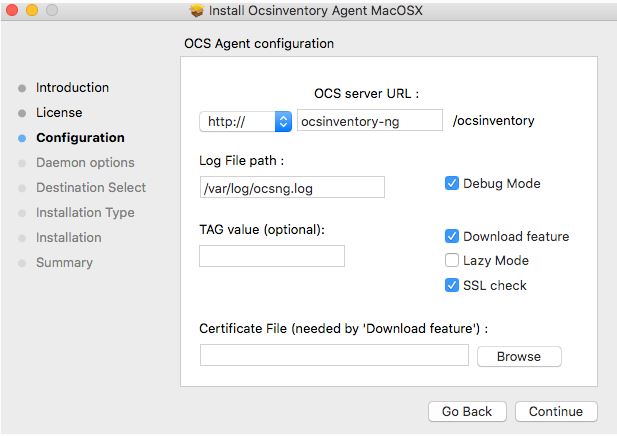The image size is (617, 436).
Task: Click the Go Back button
Action: pos(467,411)
